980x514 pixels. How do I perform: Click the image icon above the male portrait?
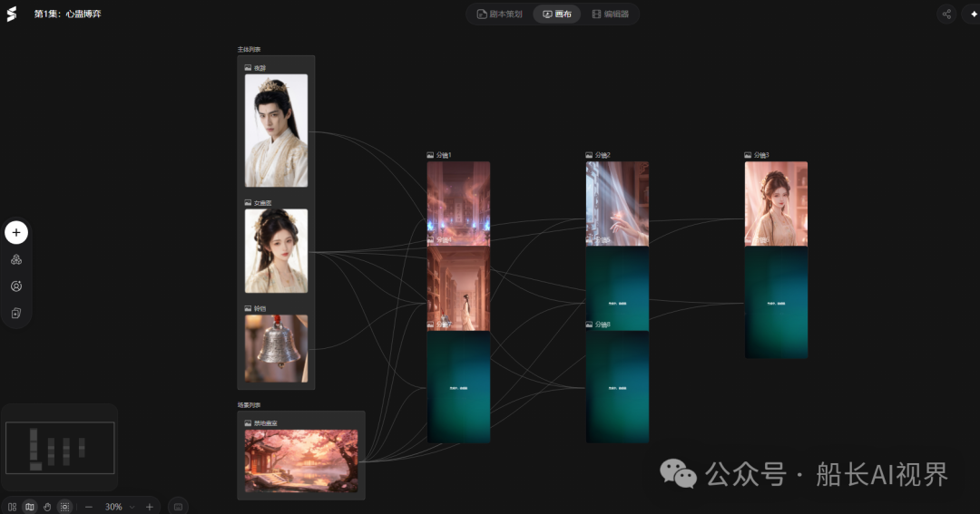[248, 67]
